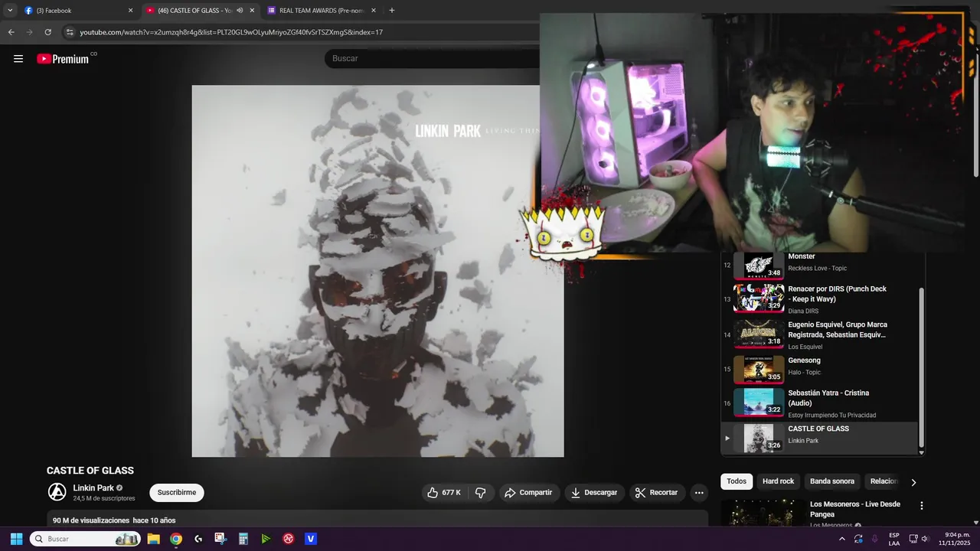Dislike the CASTLE OF GLASS video
This screenshot has height=551, width=980.
coord(481,493)
